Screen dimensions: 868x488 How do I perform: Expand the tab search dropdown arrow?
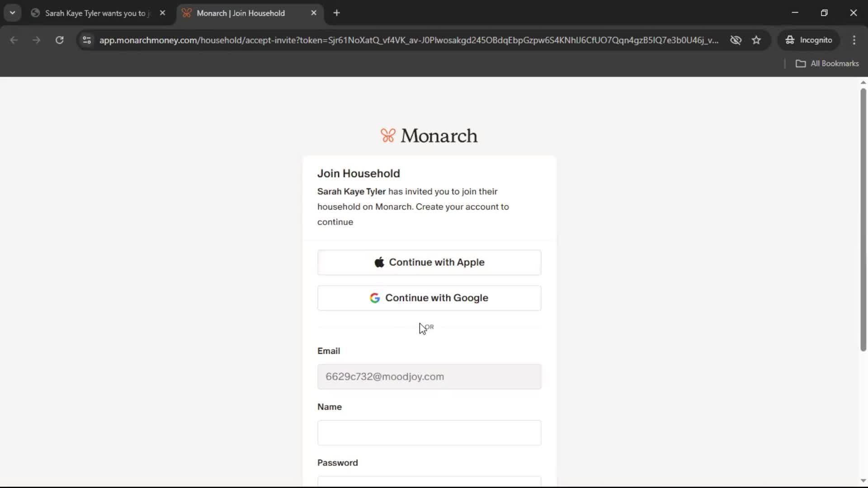click(x=13, y=13)
